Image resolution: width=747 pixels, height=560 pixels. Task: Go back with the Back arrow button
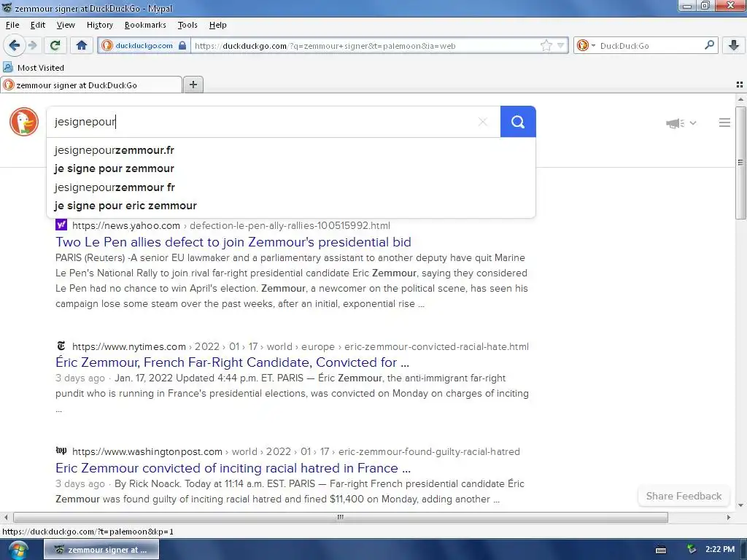click(15, 45)
